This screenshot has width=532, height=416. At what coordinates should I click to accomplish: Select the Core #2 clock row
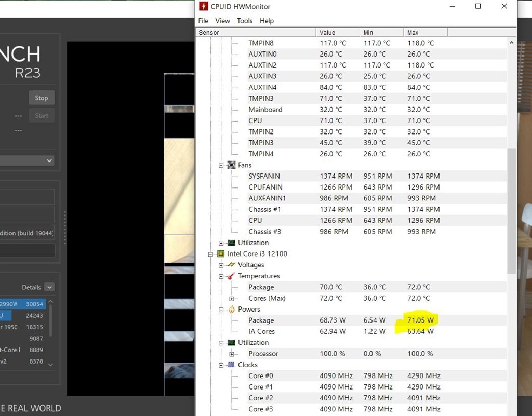(377, 398)
